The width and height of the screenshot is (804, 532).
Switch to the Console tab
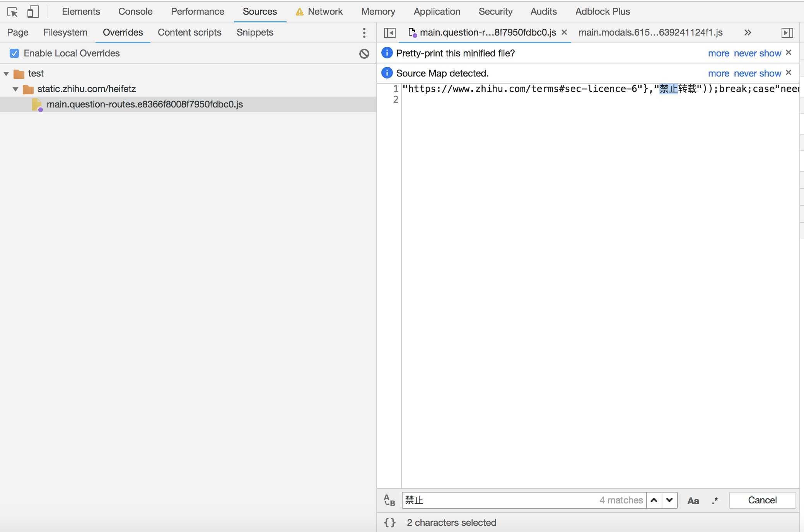[135, 12]
